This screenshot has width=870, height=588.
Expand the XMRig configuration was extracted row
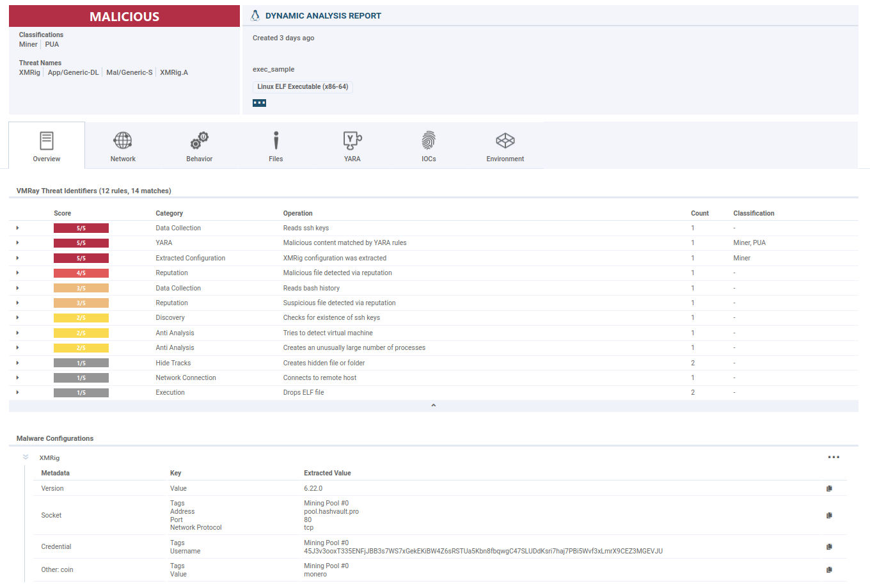17,258
